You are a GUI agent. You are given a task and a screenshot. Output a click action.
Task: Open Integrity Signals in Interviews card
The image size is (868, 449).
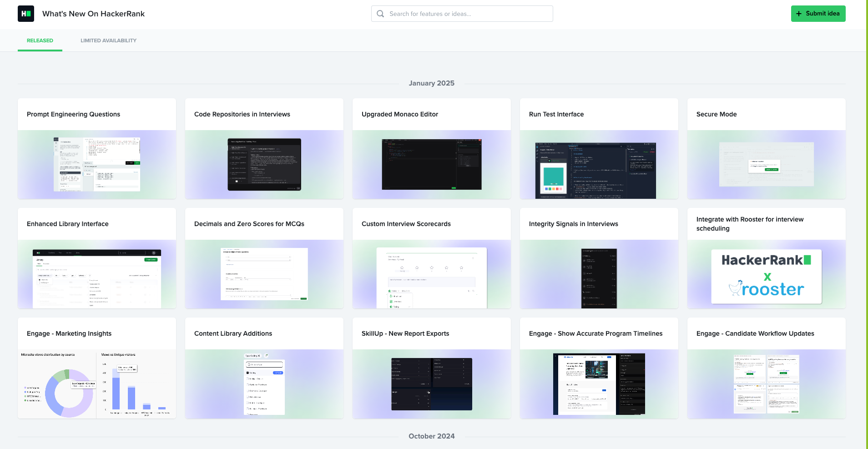[573, 224]
